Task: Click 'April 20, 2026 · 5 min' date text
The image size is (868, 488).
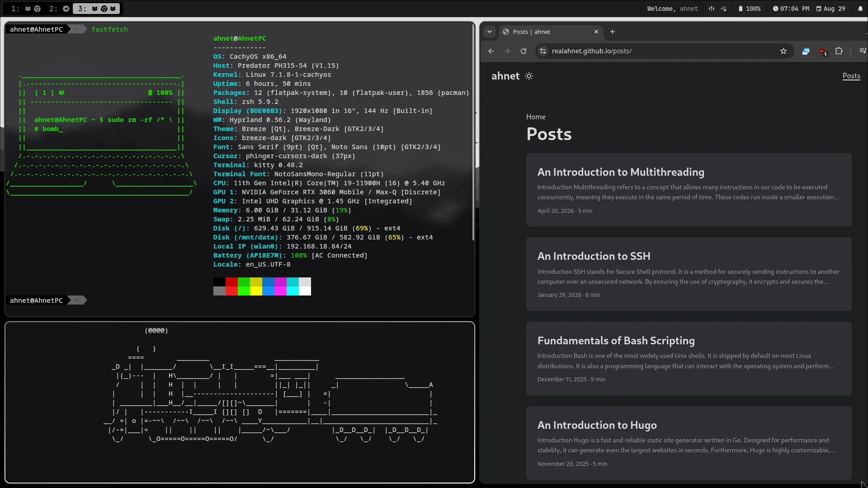Action: tap(565, 211)
